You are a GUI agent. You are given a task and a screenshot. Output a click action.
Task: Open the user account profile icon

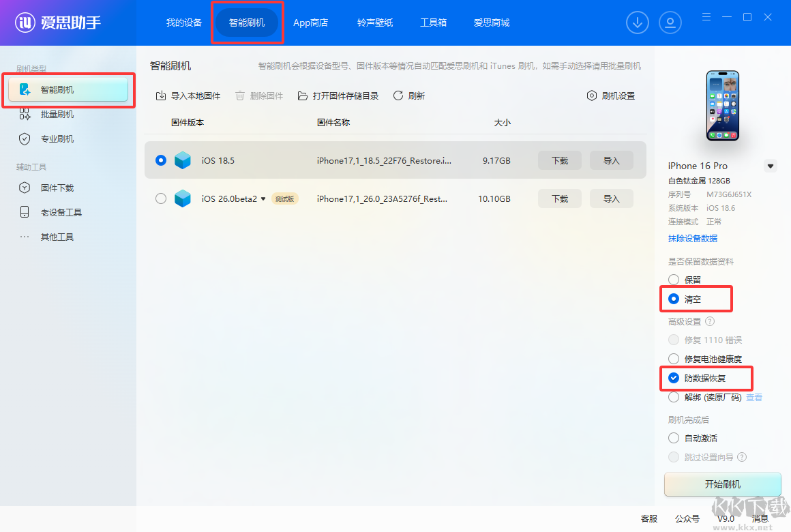[670, 23]
